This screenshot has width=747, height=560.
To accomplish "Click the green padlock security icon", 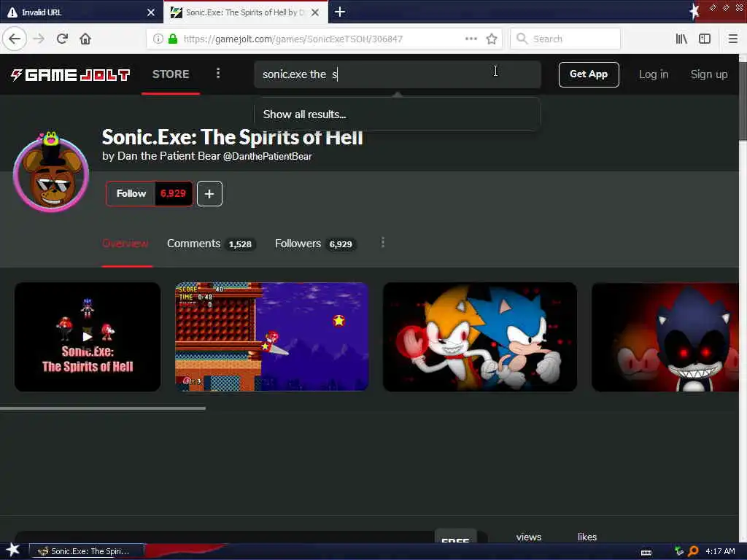I will 173,39.
